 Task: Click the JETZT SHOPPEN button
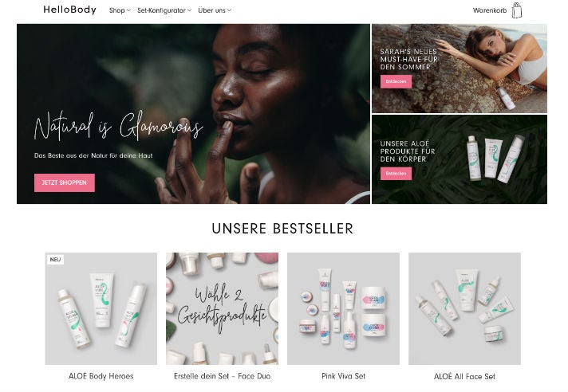click(65, 182)
